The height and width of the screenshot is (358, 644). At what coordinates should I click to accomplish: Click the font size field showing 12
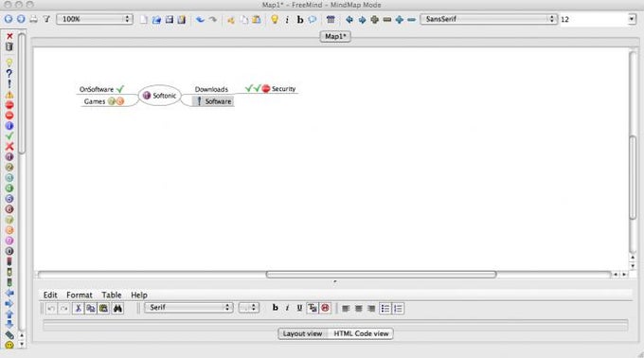(x=594, y=19)
